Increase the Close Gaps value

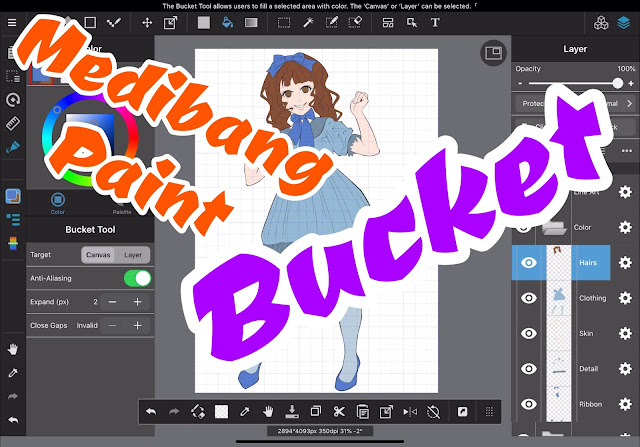[138, 325]
